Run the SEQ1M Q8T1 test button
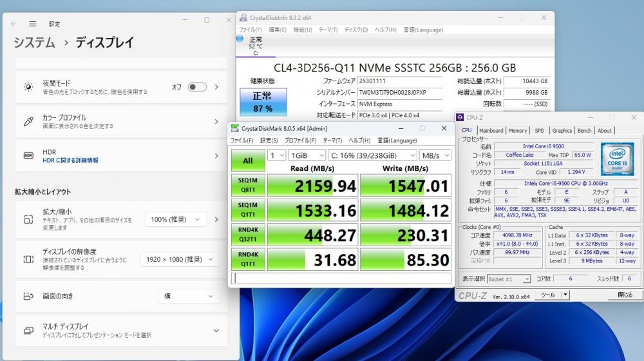This screenshot has height=361, width=644. (x=248, y=185)
